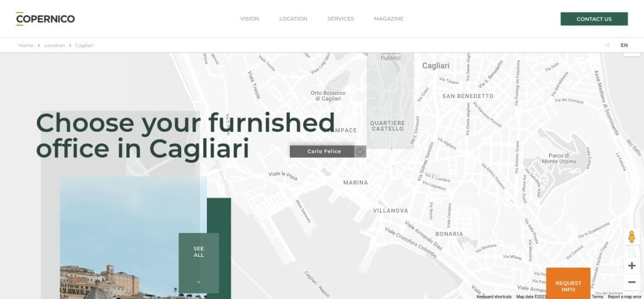Click the Villanova district map label
The image size is (644, 299).
pyautogui.click(x=391, y=210)
